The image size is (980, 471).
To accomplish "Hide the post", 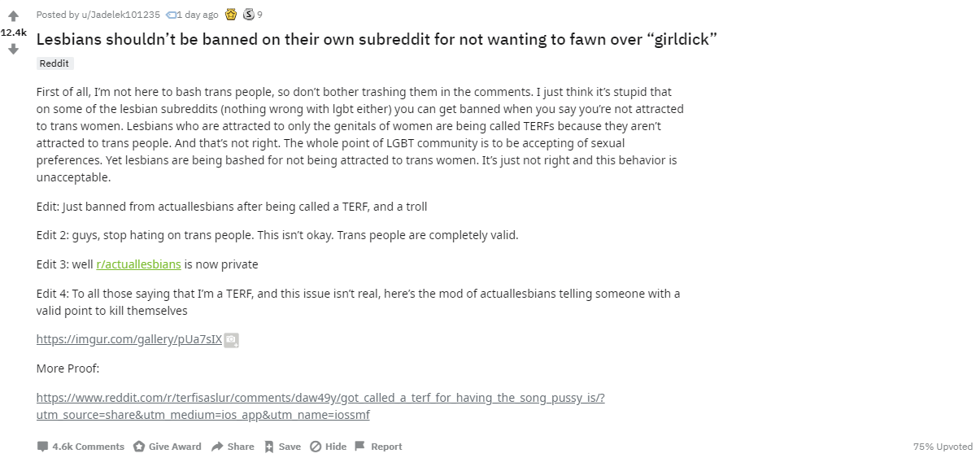I will coord(328,446).
